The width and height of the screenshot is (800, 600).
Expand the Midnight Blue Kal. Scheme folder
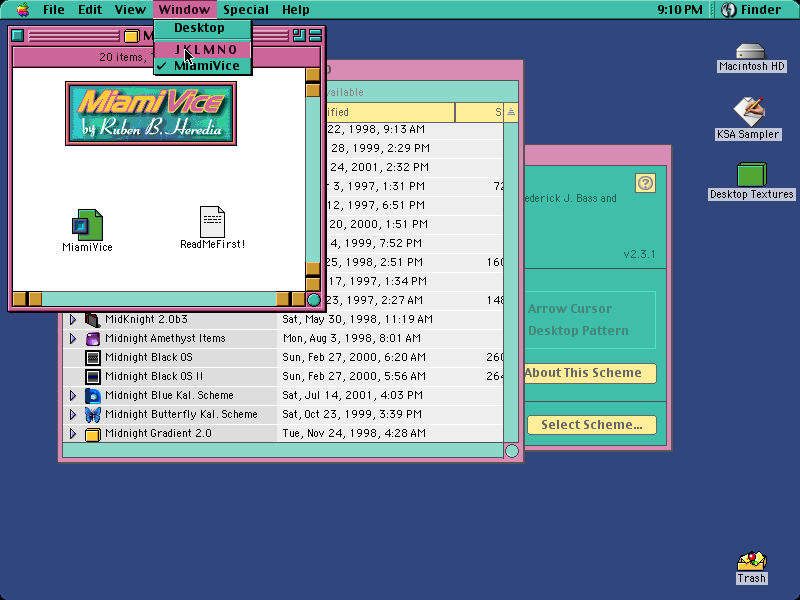(x=73, y=395)
